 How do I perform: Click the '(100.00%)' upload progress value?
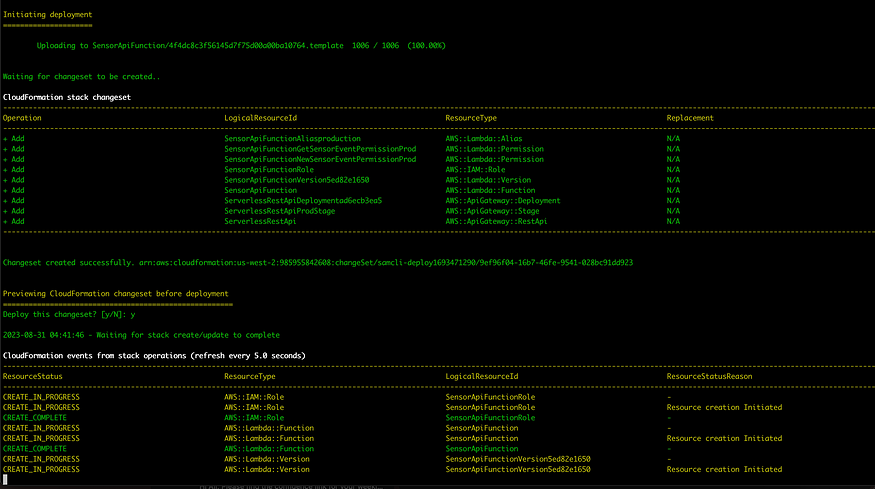click(426, 46)
